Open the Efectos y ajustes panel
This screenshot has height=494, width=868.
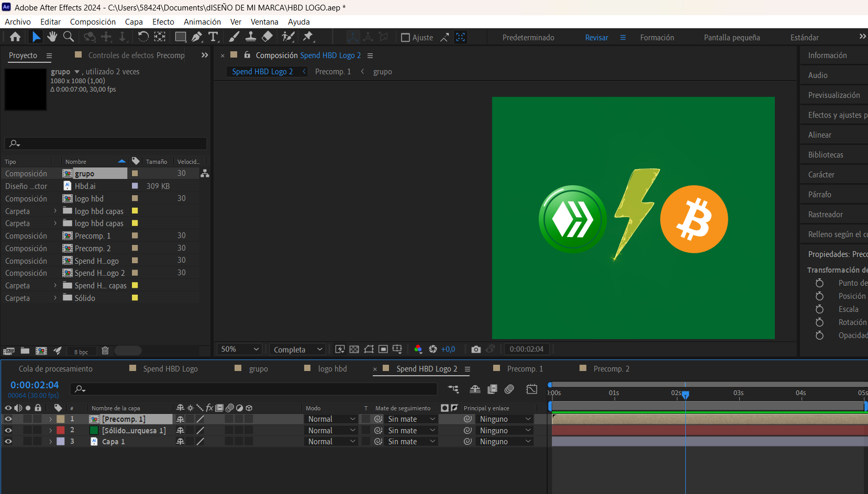[837, 115]
